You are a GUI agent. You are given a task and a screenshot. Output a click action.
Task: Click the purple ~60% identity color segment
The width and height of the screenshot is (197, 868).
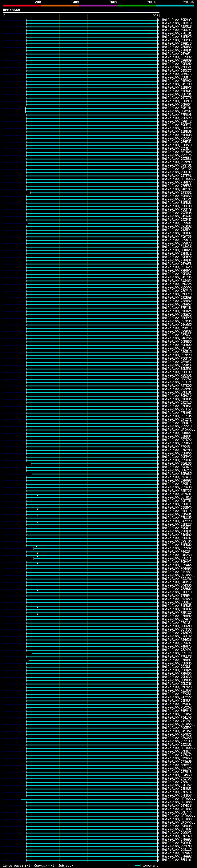click(x=99, y=6)
